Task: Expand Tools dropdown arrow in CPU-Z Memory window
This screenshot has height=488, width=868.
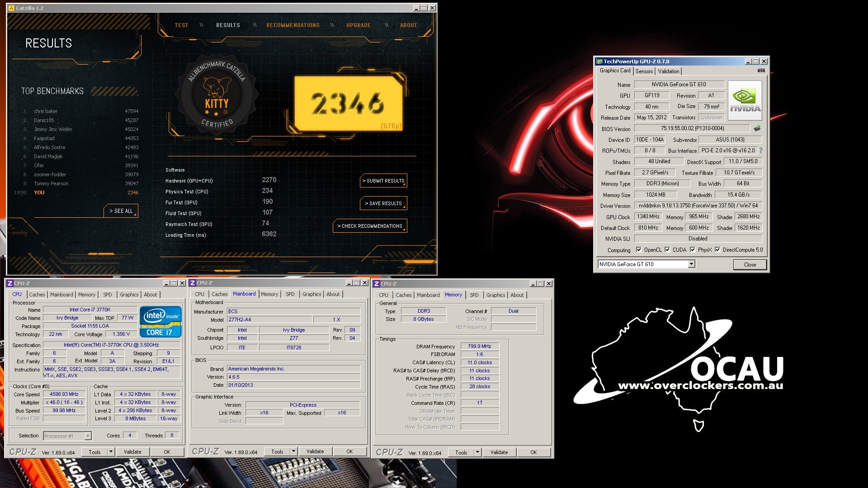Action: [x=477, y=452]
